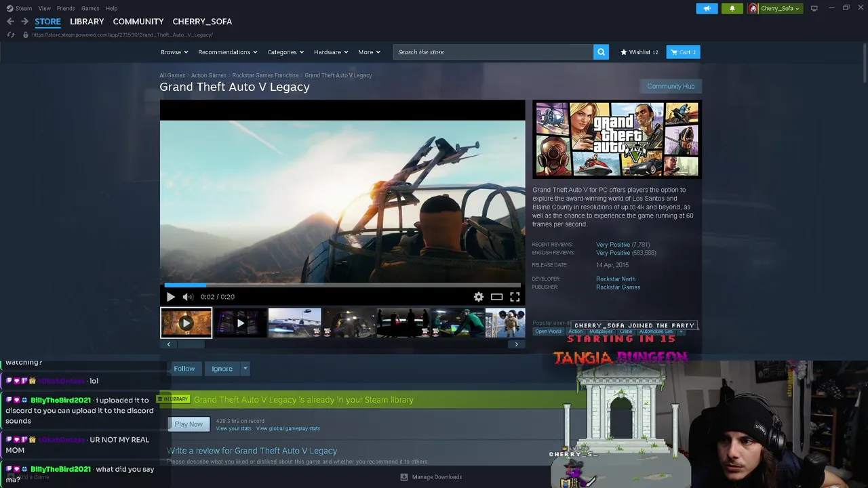Click the Very Positive recent reviews summary
Image resolution: width=868 pixels, height=488 pixels.
[613, 245]
